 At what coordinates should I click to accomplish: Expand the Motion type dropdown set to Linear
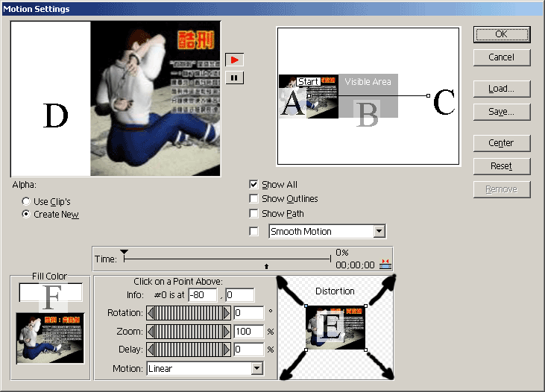click(x=257, y=368)
